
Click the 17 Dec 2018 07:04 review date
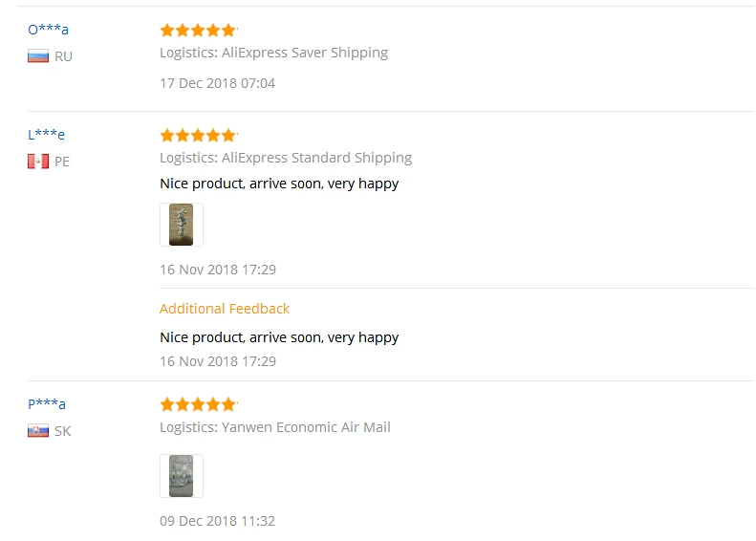pyautogui.click(x=218, y=83)
